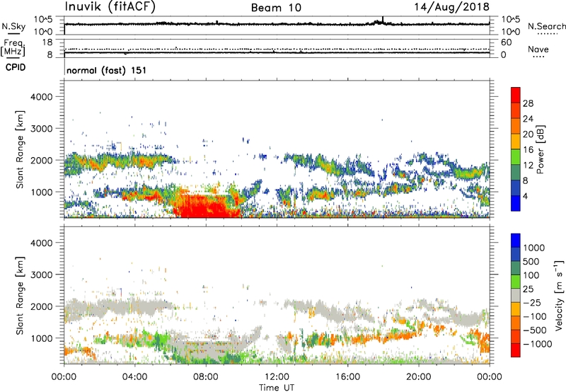Click the 'Power [dB]' colorbar label
This screenshot has width=566, height=392.
coord(540,149)
